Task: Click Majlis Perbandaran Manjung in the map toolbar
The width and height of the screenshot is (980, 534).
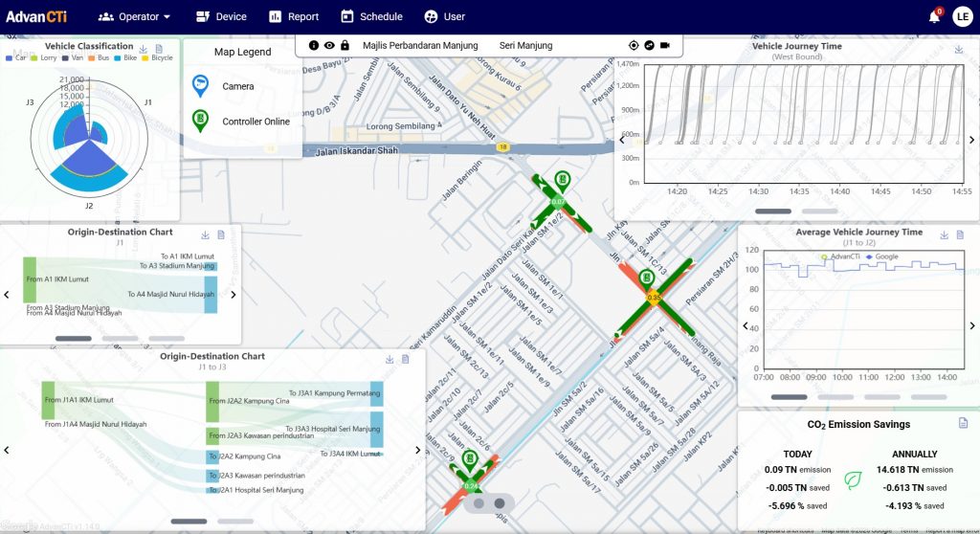Action: (x=420, y=45)
